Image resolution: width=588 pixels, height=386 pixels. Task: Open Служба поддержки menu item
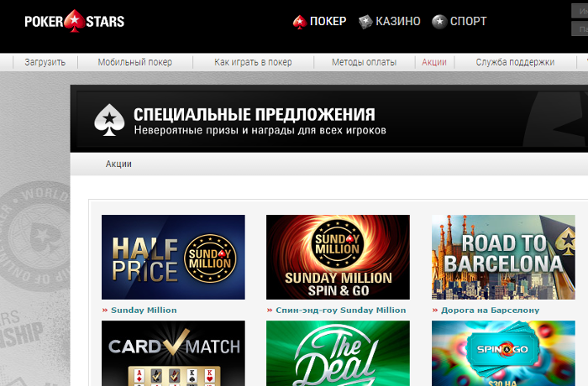515,62
